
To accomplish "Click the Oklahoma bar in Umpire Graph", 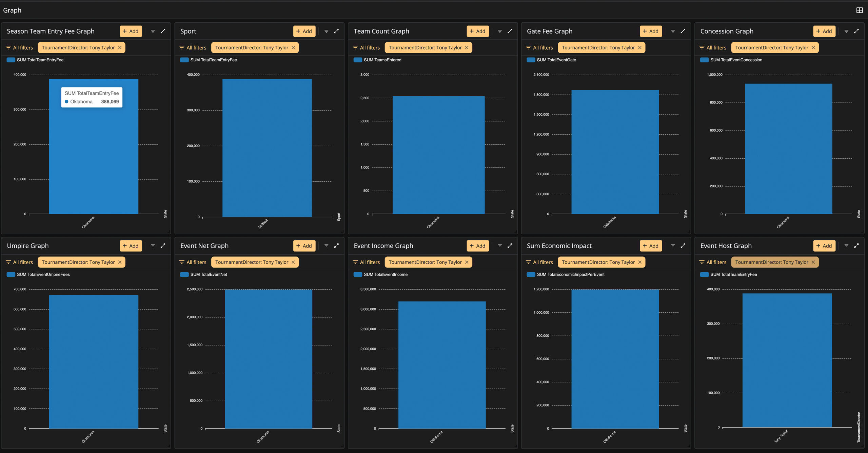I will pyautogui.click(x=94, y=362).
